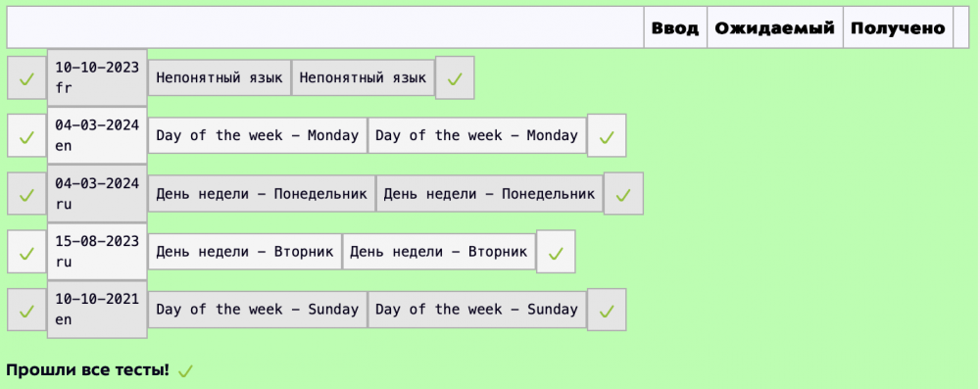
Task: Click expected cell Day of the week – Monday
Action: click(258, 136)
